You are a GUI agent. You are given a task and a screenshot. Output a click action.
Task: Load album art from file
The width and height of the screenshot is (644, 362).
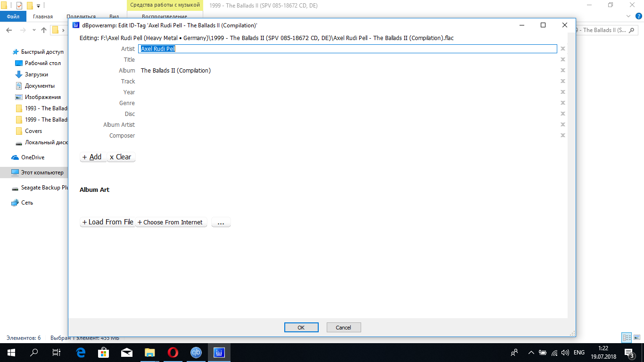coord(107,222)
